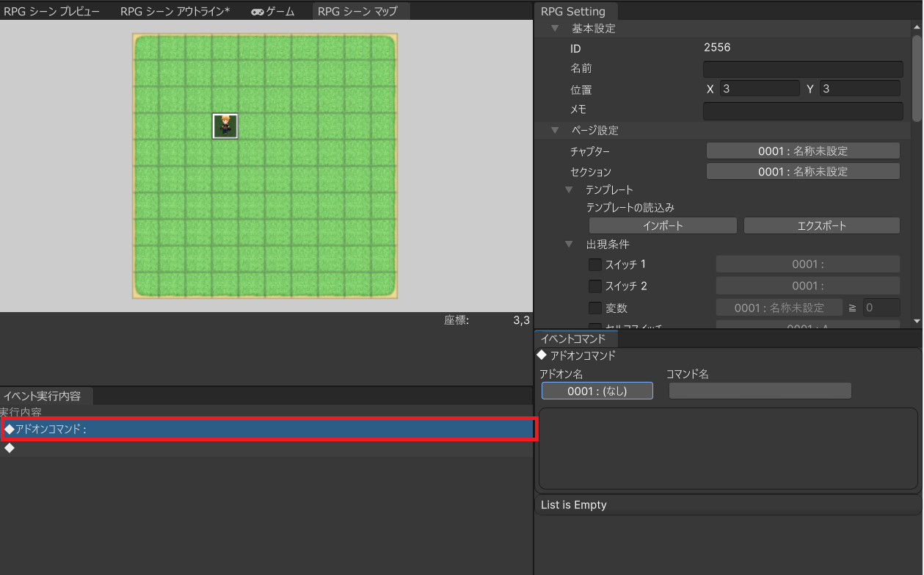Switch to RPG シーン アウトライン tab
Image resolution: width=924 pixels, height=575 pixels.
tap(175, 12)
